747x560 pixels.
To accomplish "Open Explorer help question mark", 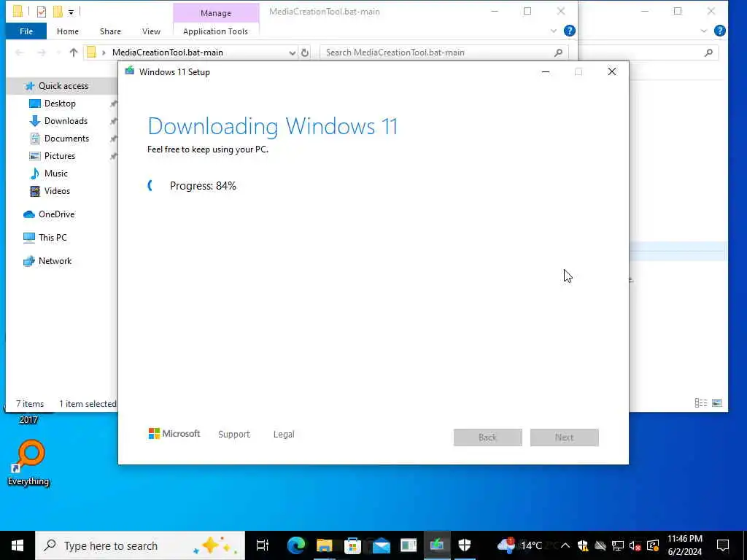I will 569,31.
